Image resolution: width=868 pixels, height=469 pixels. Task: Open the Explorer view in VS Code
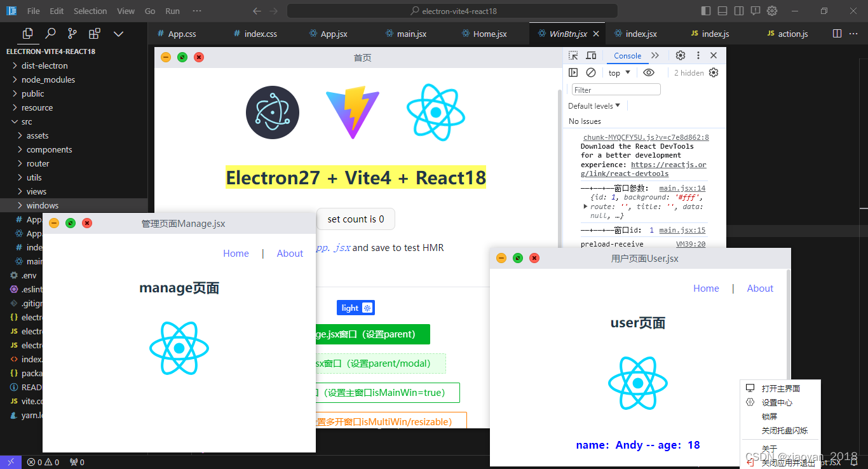[x=27, y=34]
